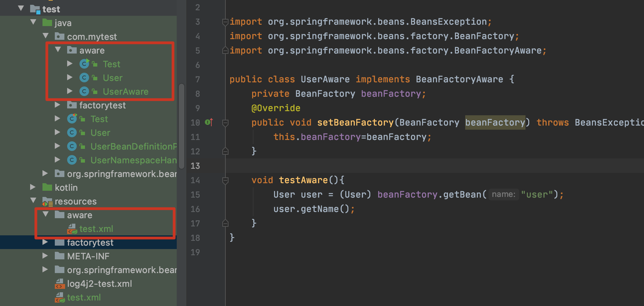Click the Spring XML icon of aware test.xml
The height and width of the screenshot is (306, 644).
[x=72, y=229]
